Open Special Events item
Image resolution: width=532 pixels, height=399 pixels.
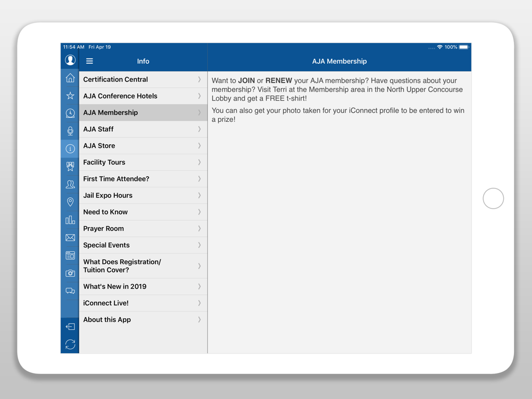pyautogui.click(x=143, y=245)
